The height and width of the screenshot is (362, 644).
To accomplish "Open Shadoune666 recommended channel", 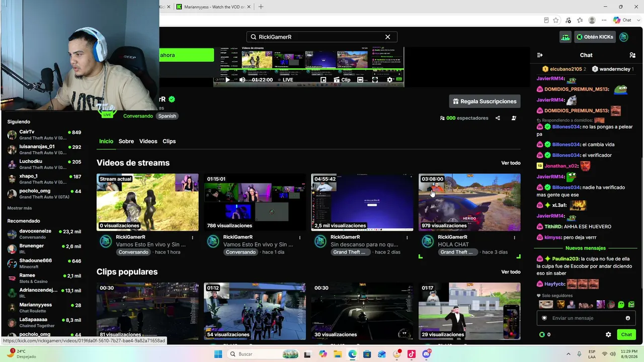I will [x=44, y=263].
